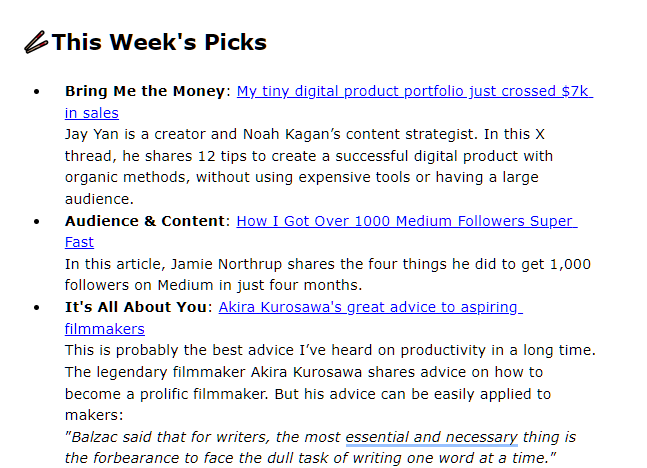Click the pencil emoji beside the heading

36,42
